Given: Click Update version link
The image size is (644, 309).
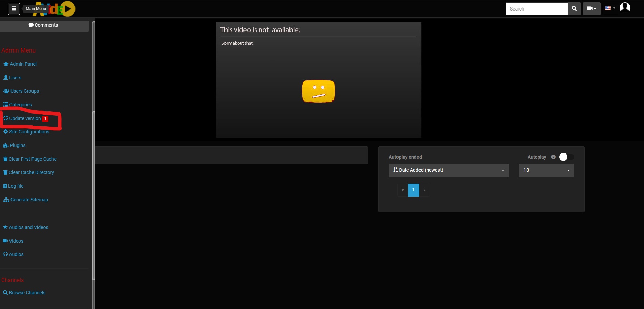Looking at the screenshot, I should pos(22,118).
